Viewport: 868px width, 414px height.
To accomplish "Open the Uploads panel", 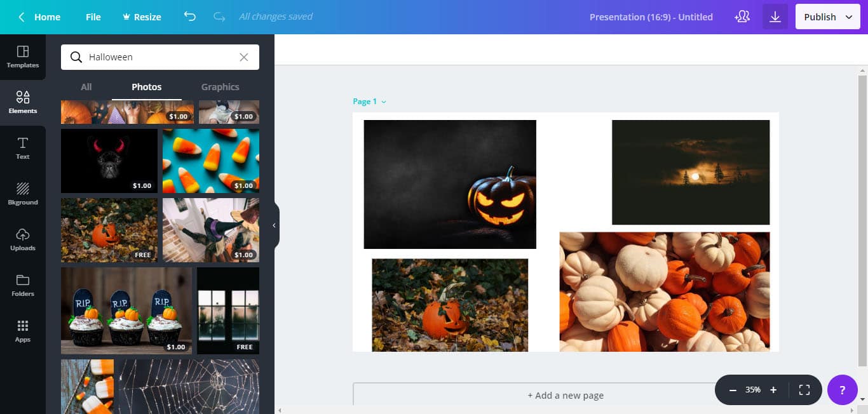I will pyautogui.click(x=23, y=239).
